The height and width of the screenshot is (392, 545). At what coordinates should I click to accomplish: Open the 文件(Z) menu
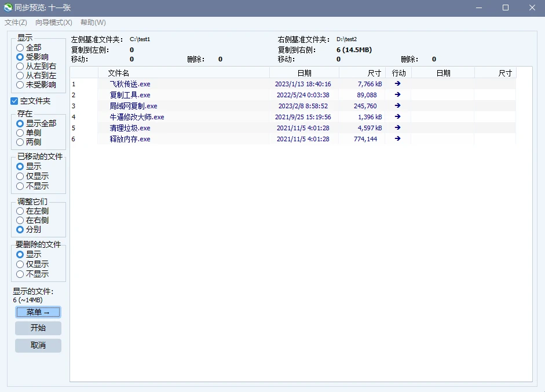pos(16,23)
